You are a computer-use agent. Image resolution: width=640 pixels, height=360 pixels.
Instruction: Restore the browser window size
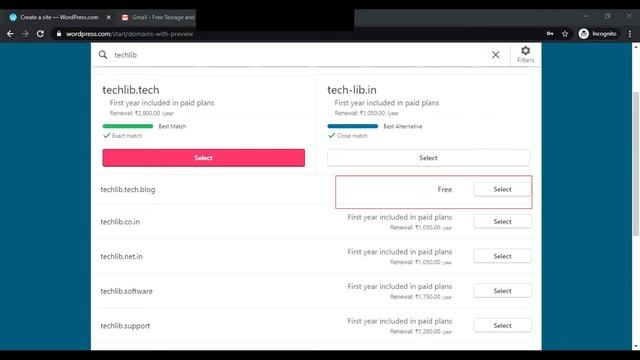pyautogui.click(x=608, y=16)
